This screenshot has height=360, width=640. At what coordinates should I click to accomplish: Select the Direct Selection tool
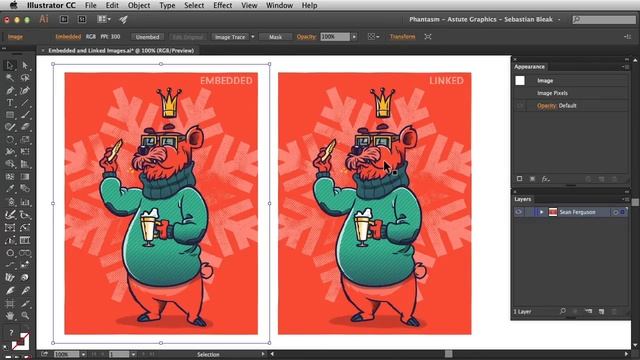[x=25, y=65]
